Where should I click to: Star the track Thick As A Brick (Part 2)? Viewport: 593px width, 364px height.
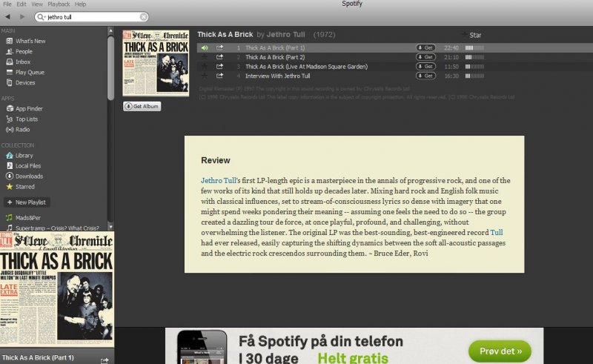point(204,57)
